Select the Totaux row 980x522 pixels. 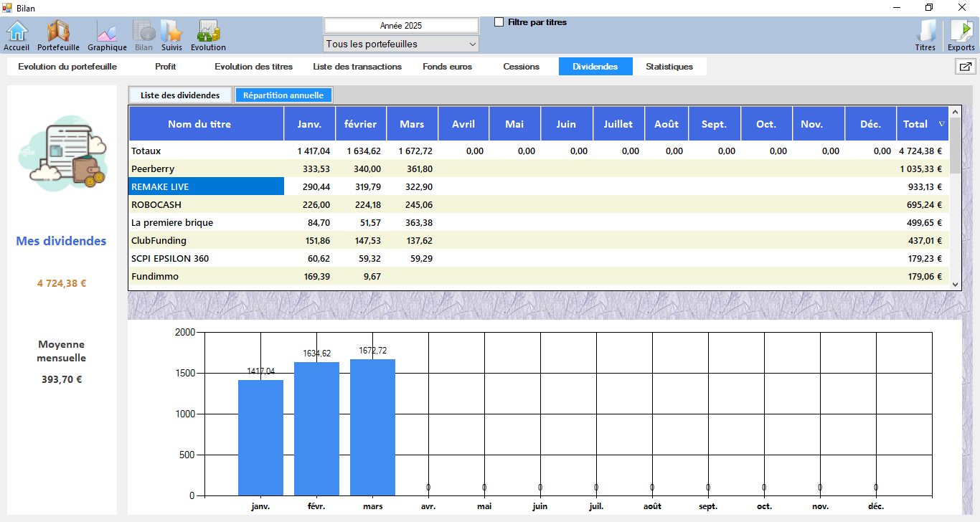pos(539,151)
